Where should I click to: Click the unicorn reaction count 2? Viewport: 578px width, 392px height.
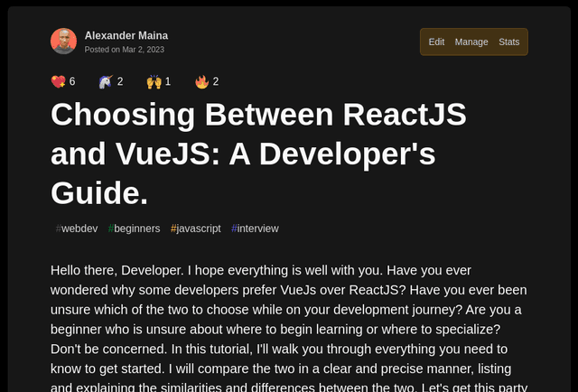click(120, 81)
